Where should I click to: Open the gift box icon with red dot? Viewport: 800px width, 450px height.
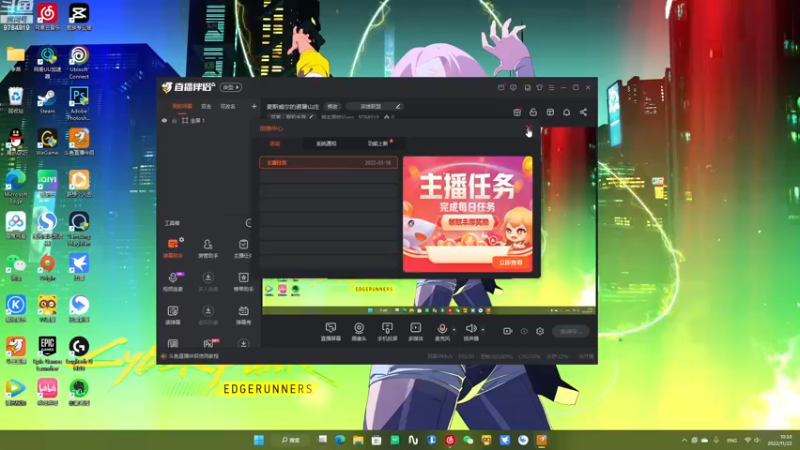coord(517,112)
